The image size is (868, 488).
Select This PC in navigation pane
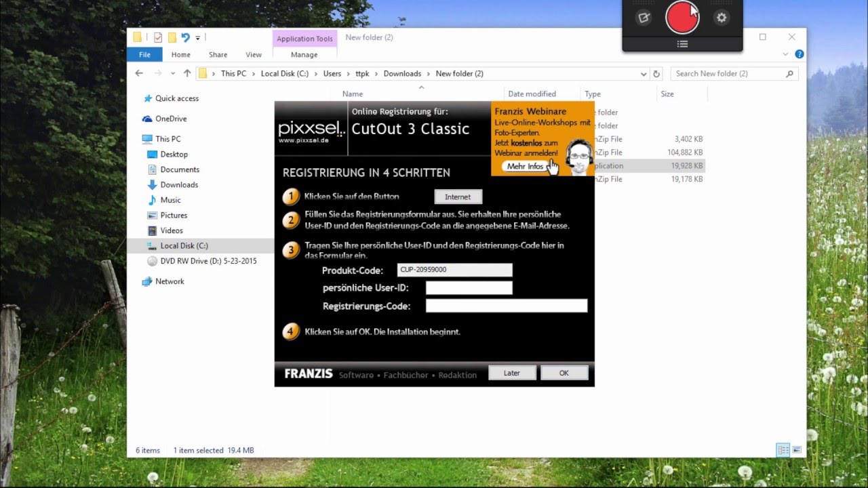pyautogui.click(x=167, y=139)
